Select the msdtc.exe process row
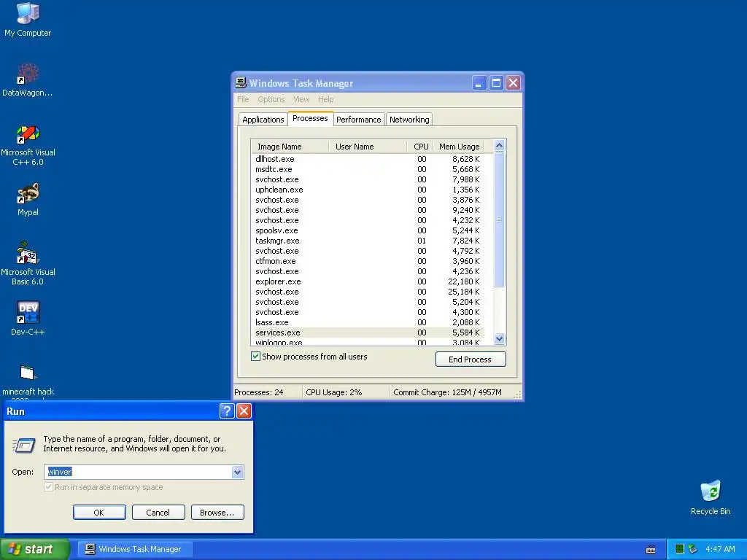This screenshot has height=560, width=747. (x=368, y=169)
